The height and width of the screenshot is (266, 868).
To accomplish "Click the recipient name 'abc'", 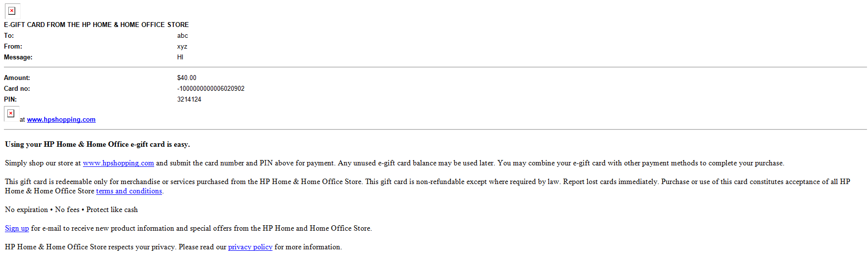I will pos(183,36).
